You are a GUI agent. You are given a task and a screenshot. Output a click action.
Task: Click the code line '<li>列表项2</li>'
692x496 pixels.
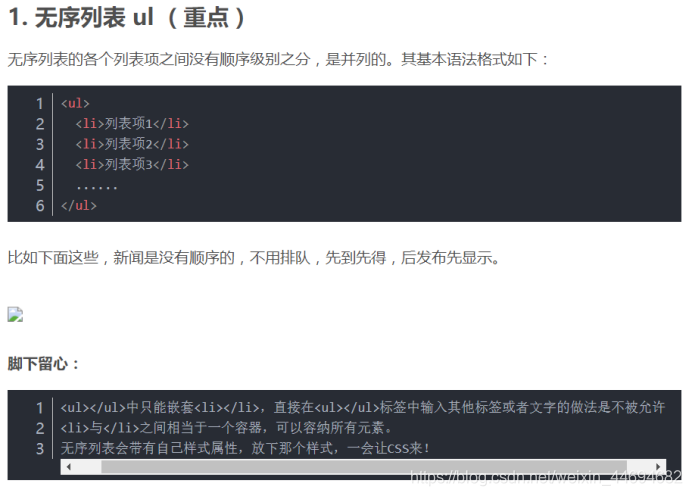pyautogui.click(x=132, y=144)
